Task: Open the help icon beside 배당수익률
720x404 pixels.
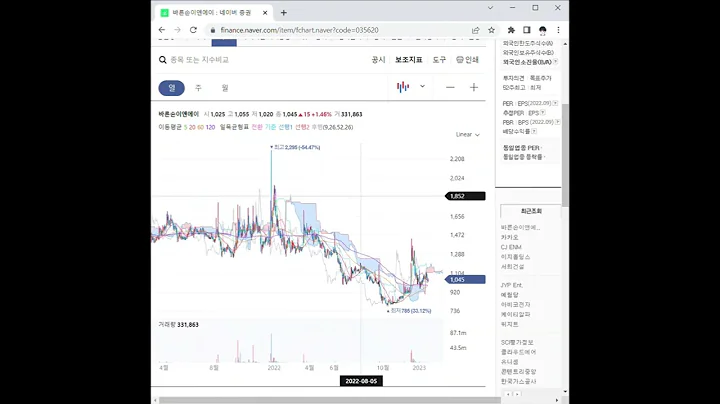Action: [x=534, y=131]
